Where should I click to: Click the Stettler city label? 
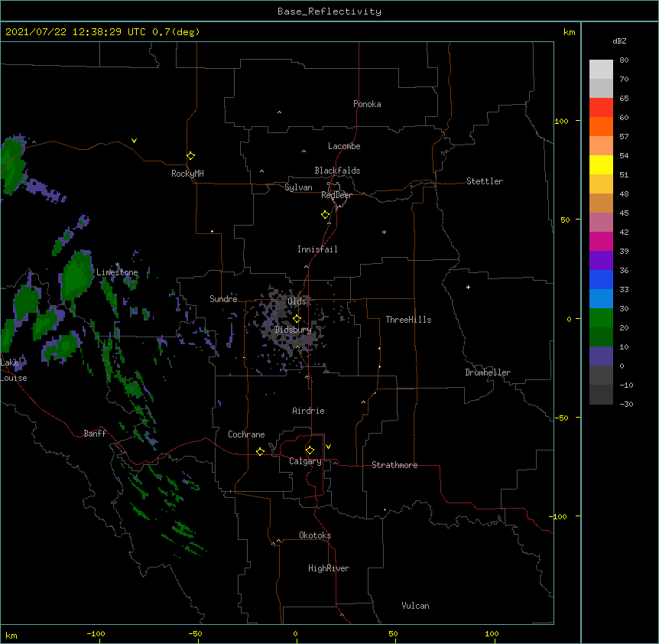click(485, 181)
